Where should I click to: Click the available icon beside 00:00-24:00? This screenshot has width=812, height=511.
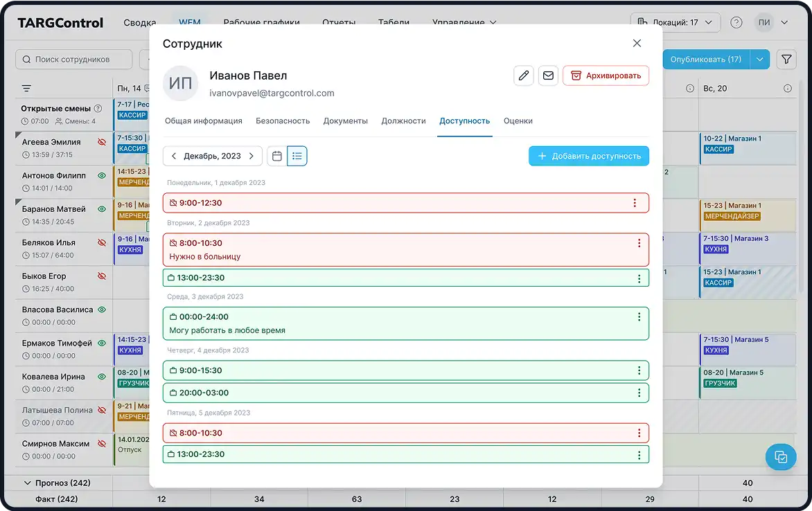tap(173, 317)
